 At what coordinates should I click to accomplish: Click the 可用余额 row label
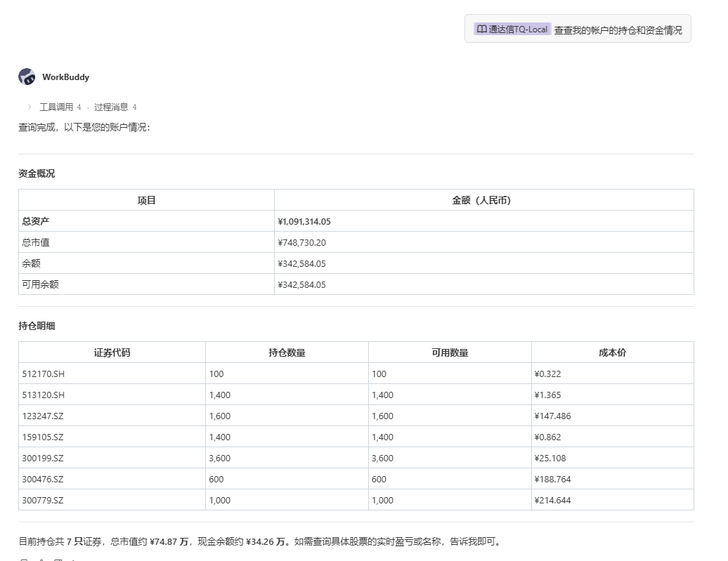tap(40, 284)
